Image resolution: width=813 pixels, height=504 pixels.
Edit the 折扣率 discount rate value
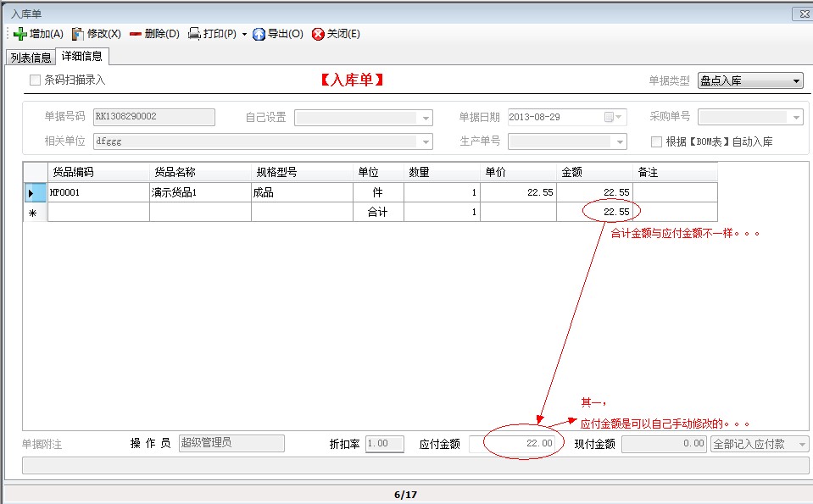click(384, 441)
